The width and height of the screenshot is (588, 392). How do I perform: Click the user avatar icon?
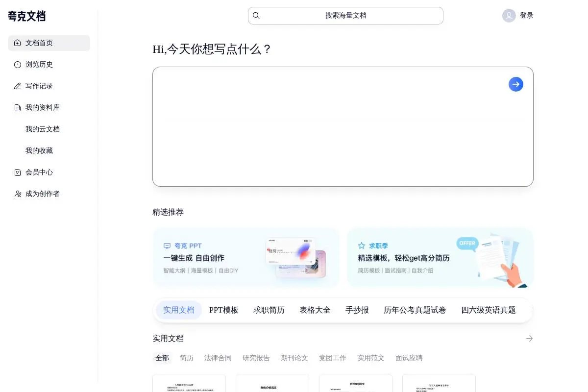[x=509, y=16]
